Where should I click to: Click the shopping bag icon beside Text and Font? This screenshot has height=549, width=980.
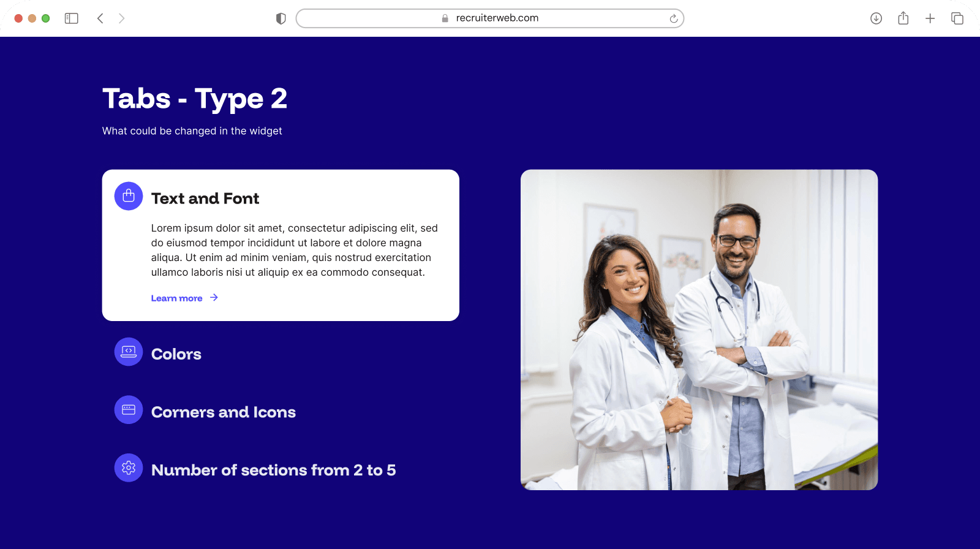coord(129,196)
